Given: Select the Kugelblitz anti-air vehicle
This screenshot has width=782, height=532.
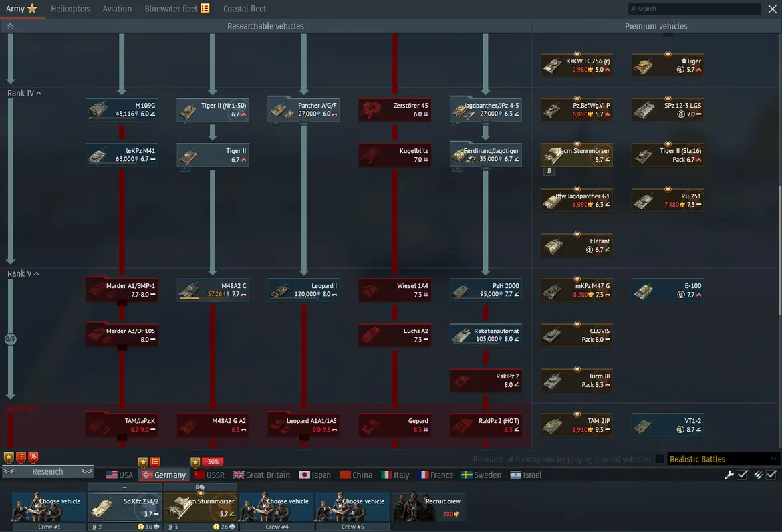Looking at the screenshot, I should point(395,154).
